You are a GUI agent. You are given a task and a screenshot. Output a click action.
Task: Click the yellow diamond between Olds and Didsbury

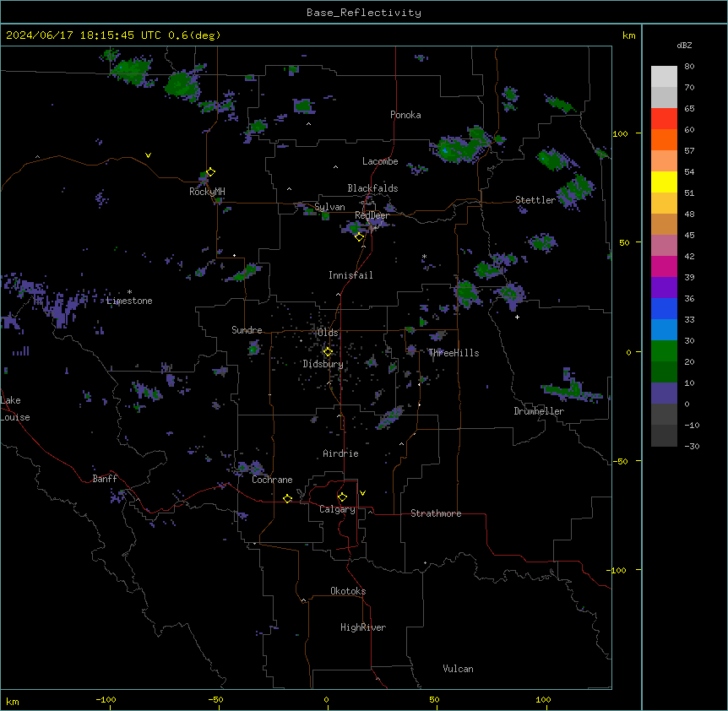pos(328,352)
